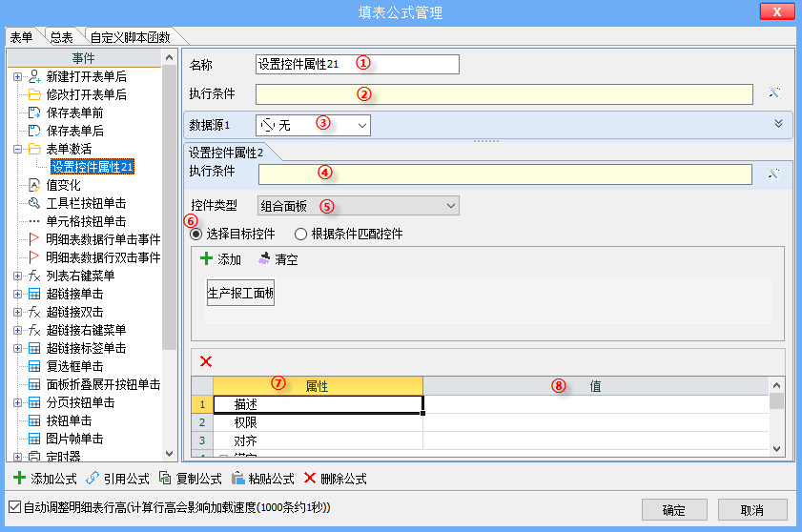Close the 填表公式管理 dialog
The width and height of the screenshot is (802, 532).
pyautogui.click(x=777, y=11)
